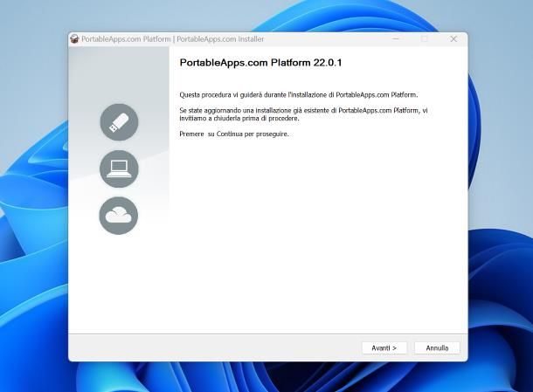Click the cloud storage icon

click(119, 216)
